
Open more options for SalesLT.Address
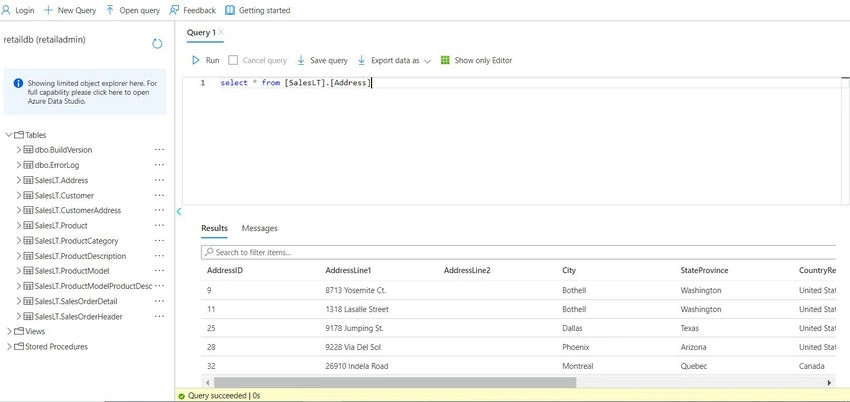pyautogui.click(x=159, y=180)
